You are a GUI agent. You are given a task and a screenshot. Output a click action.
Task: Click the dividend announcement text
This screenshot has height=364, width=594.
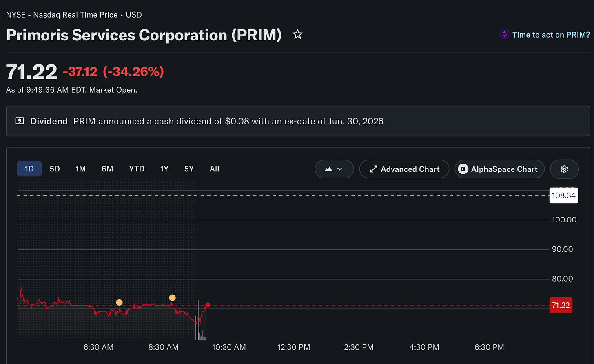(228, 121)
